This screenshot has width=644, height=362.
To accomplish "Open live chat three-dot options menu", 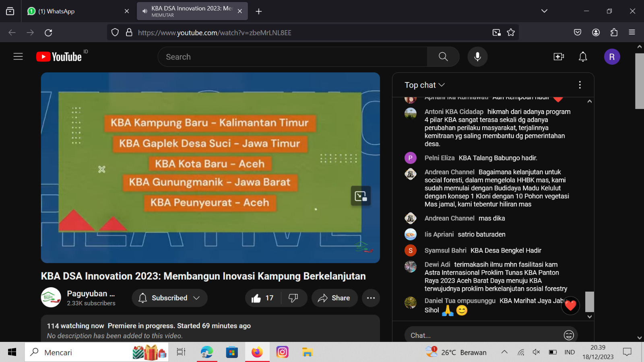I will [580, 85].
